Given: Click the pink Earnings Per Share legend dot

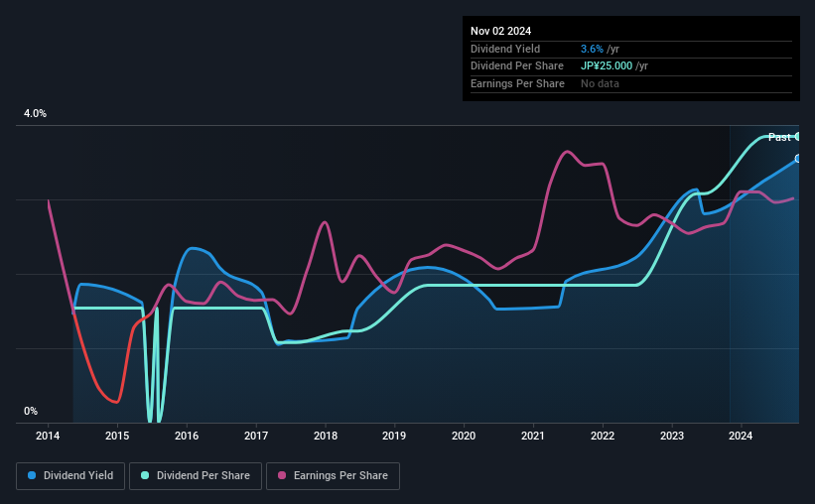Looking at the screenshot, I should (x=282, y=475).
